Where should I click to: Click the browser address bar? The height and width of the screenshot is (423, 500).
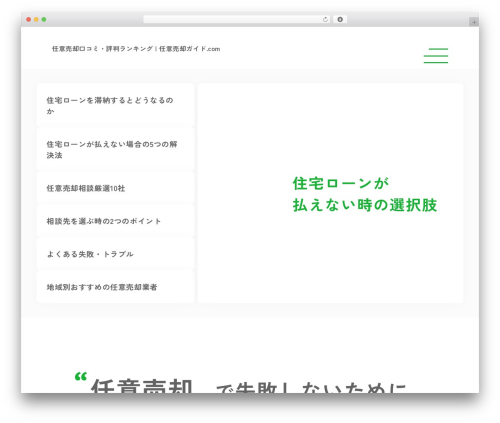tap(236, 20)
